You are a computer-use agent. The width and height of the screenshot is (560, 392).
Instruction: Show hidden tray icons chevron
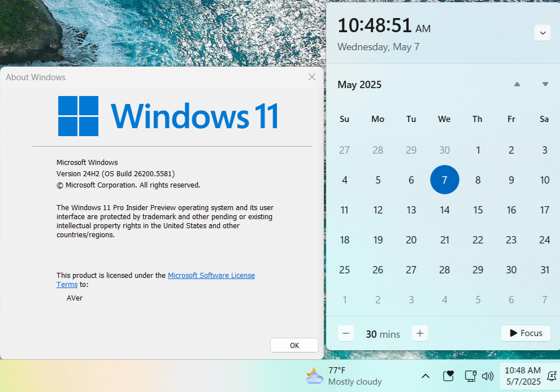pos(426,376)
